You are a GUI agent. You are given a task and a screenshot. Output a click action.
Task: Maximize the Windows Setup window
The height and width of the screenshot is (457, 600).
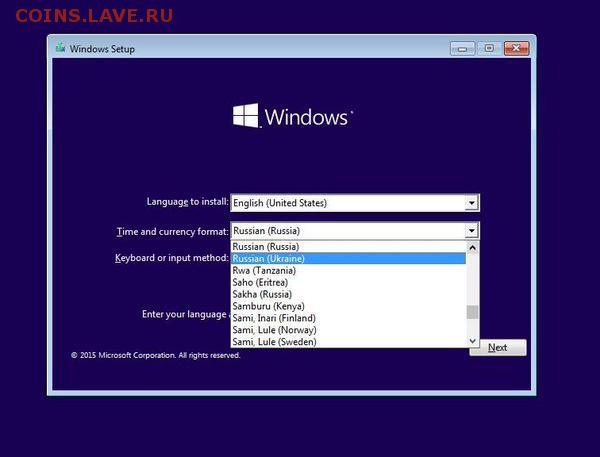pyautogui.click(x=489, y=48)
